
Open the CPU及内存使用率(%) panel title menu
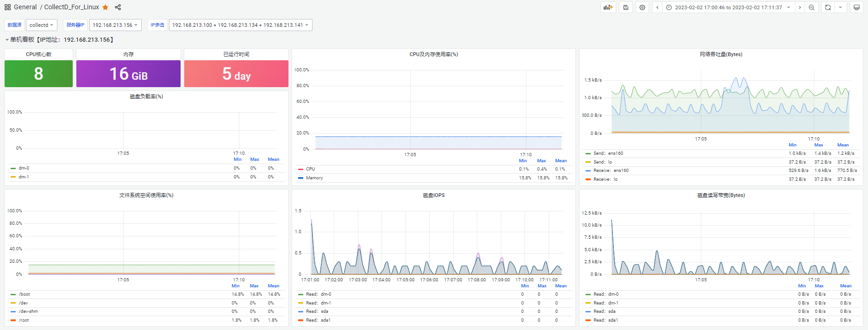click(433, 54)
